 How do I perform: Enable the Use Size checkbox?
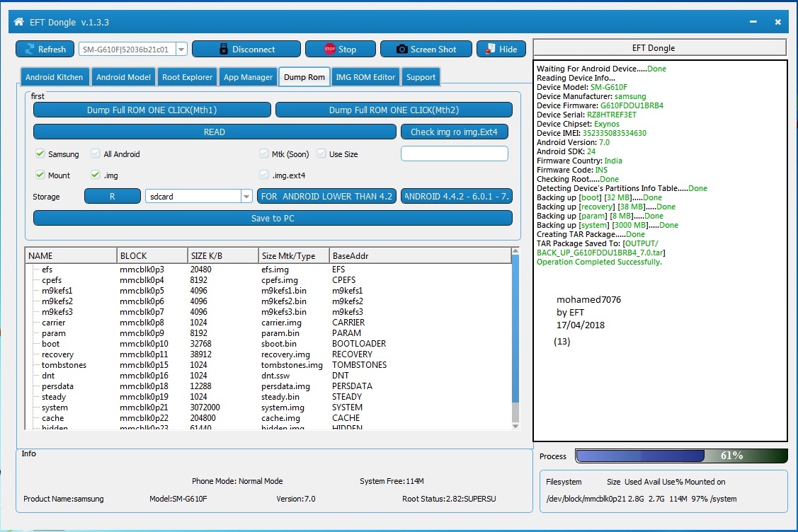321,154
